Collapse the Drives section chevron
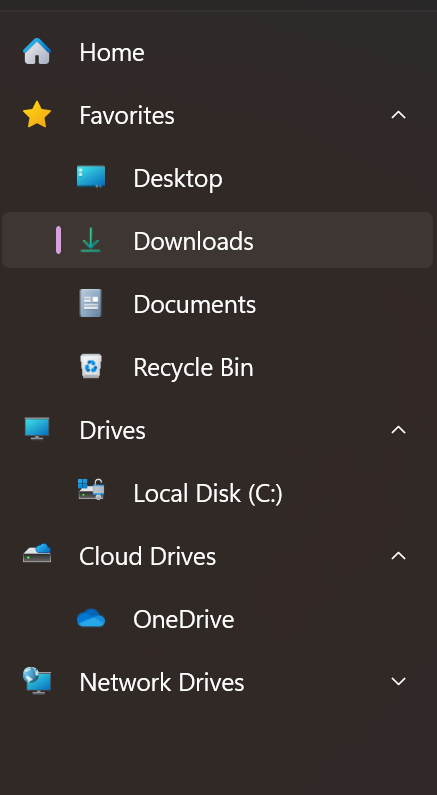The height and width of the screenshot is (795, 437). click(x=398, y=430)
